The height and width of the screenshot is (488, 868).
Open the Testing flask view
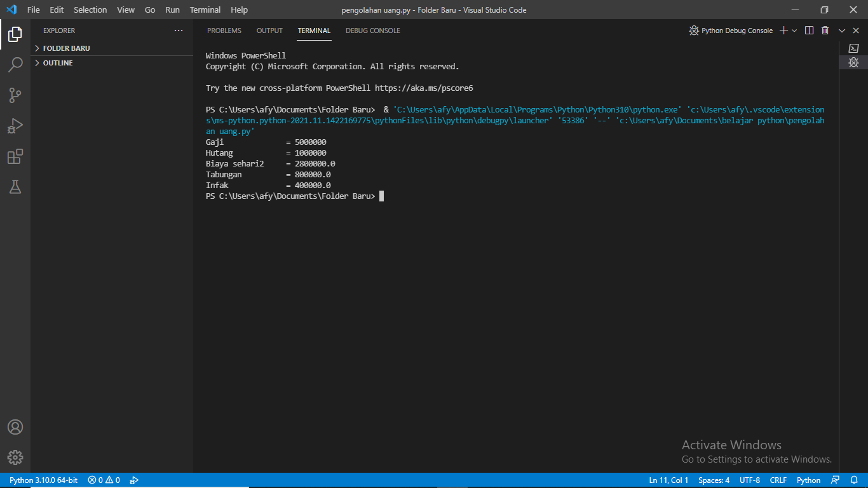click(x=15, y=187)
